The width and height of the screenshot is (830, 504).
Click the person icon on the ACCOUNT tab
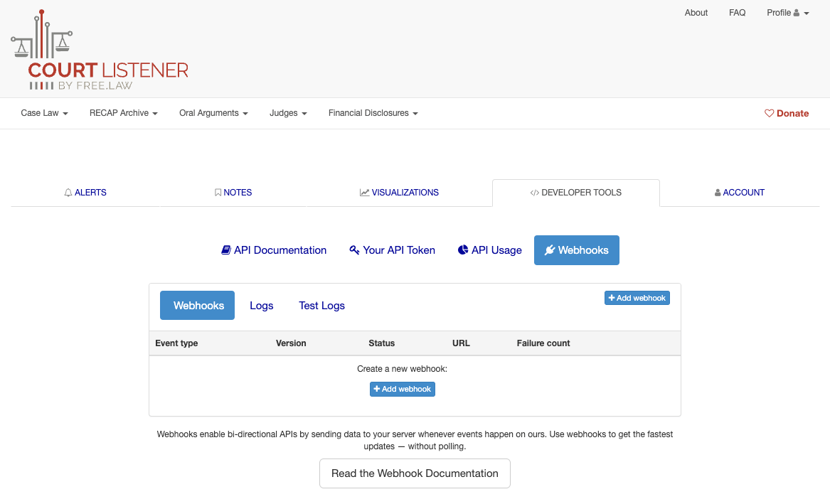pos(718,192)
